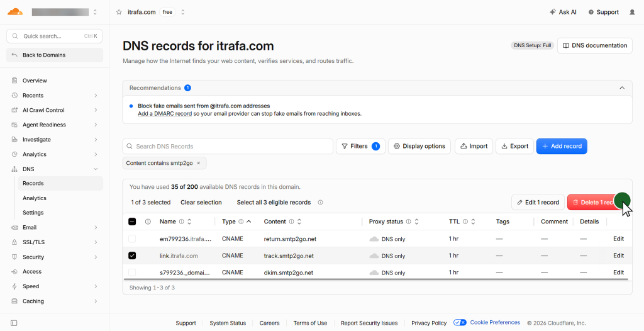Sort by TTL column arrows

[473, 222]
